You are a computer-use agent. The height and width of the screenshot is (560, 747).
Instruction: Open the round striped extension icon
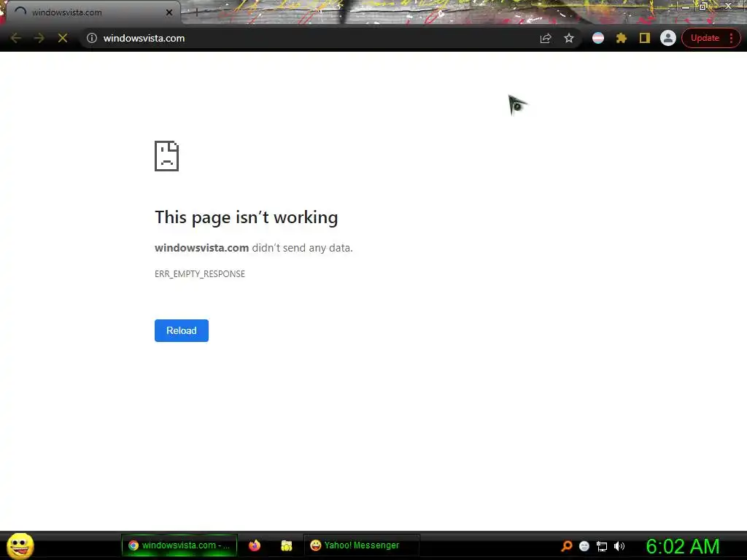coord(598,38)
